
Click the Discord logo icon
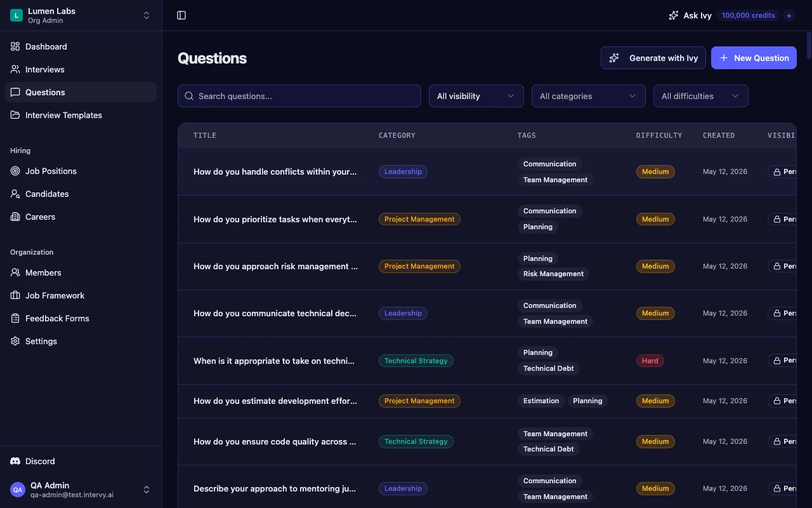15,461
